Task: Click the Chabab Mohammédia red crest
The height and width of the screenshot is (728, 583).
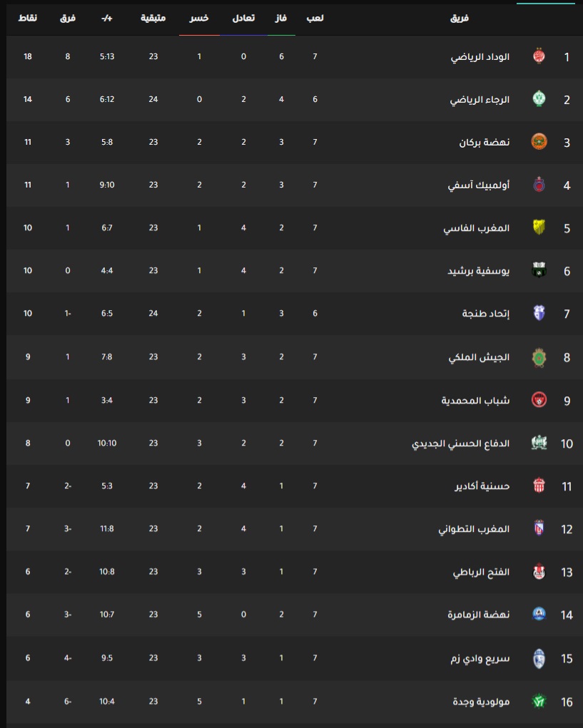Action: point(539,400)
